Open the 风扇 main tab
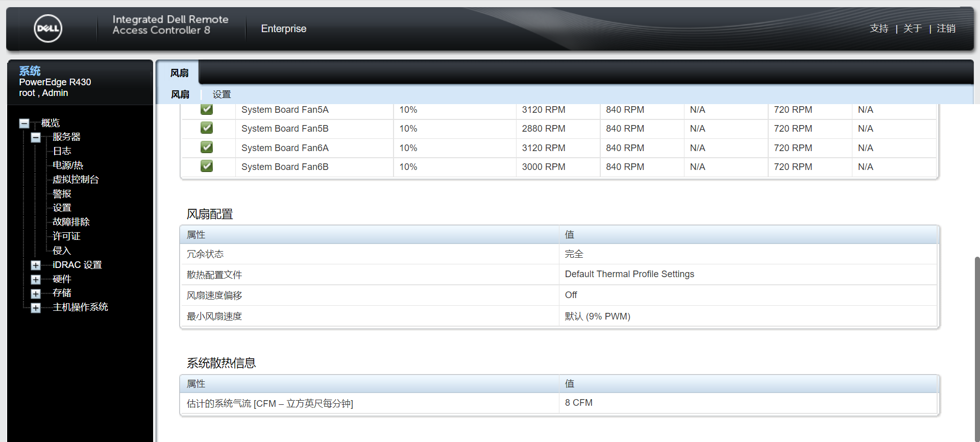This screenshot has height=442, width=980. pos(179,73)
